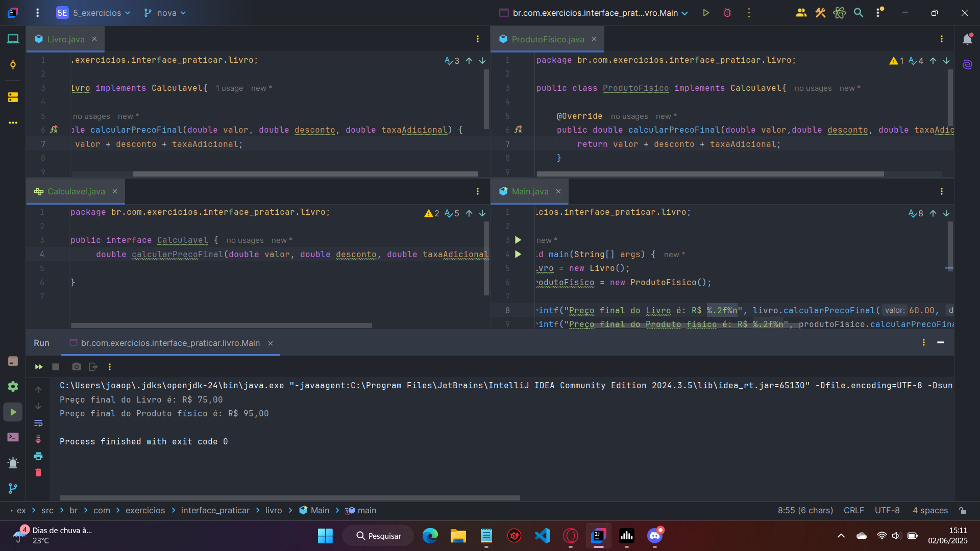Click the 'Main' breadcrumb item
980x551 pixels.
pyautogui.click(x=314, y=510)
